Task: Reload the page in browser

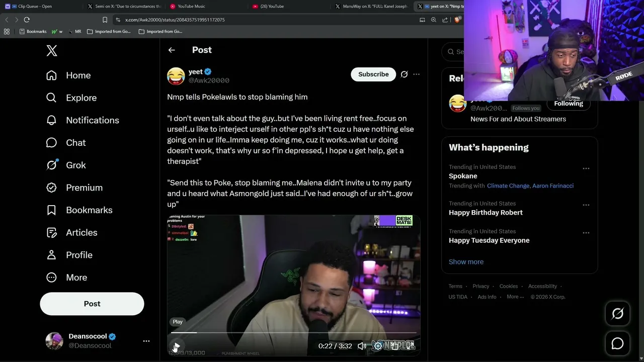Action: point(27,20)
